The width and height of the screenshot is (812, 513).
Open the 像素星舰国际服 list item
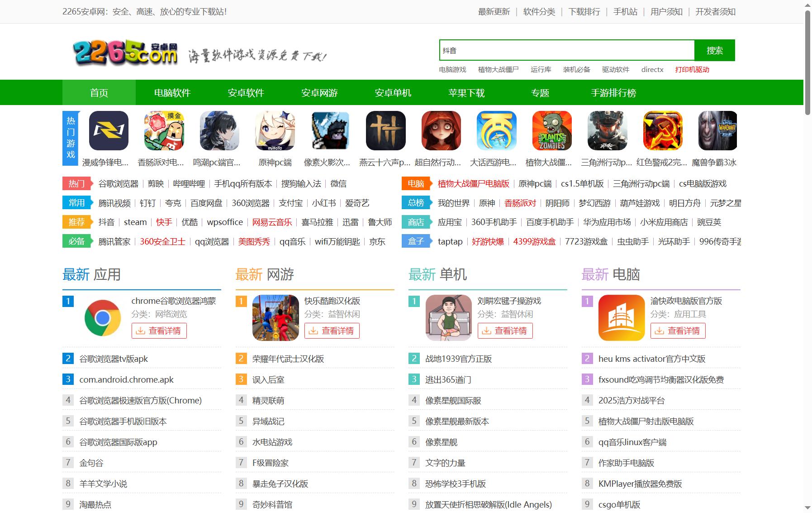[453, 401]
